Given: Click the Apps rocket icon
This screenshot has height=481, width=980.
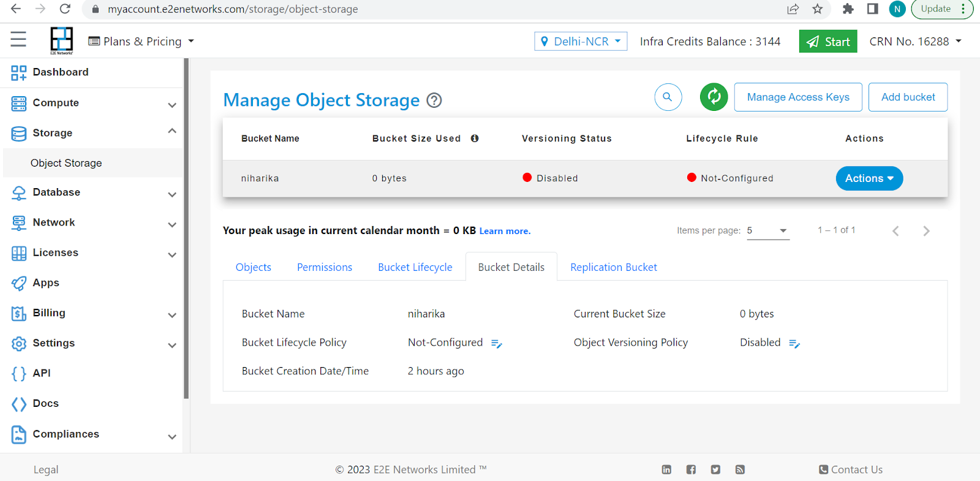Looking at the screenshot, I should [x=19, y=283].
